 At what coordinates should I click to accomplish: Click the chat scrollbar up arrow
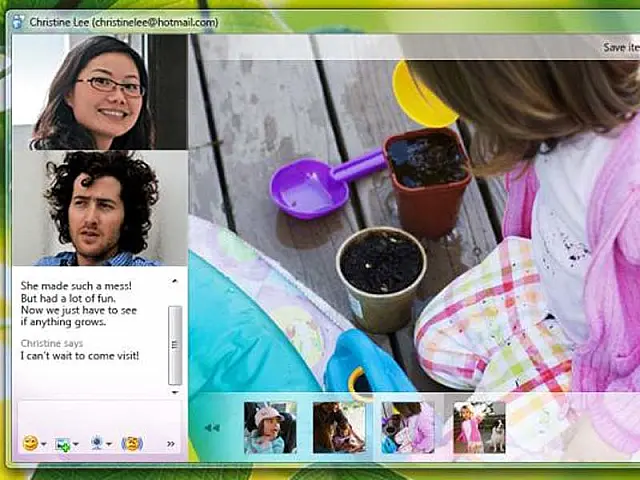pos(175,281)
